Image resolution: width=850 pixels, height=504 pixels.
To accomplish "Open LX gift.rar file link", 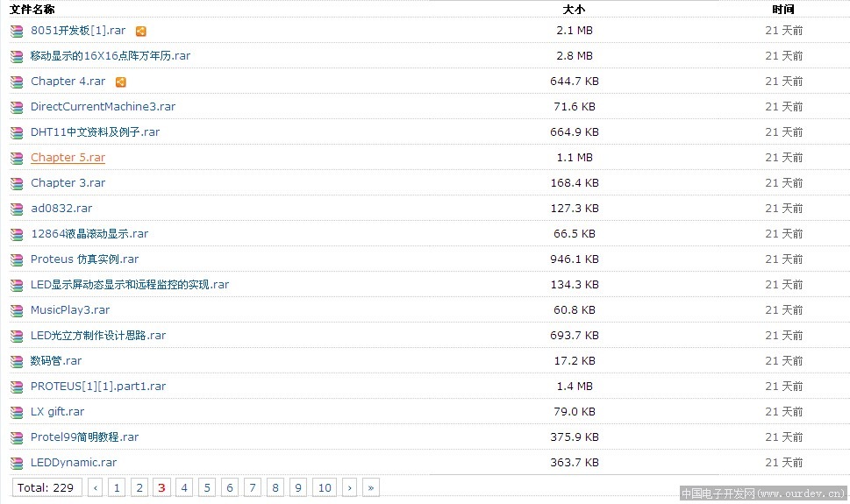I will (58, 412).
